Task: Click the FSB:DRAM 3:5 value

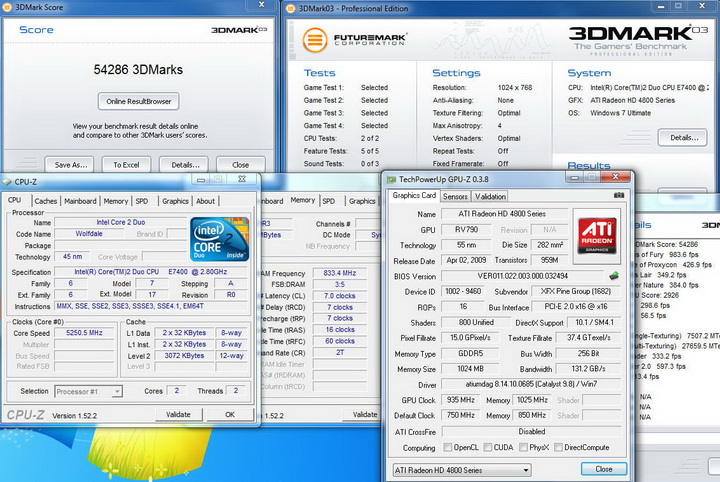Action: (340, 285)
